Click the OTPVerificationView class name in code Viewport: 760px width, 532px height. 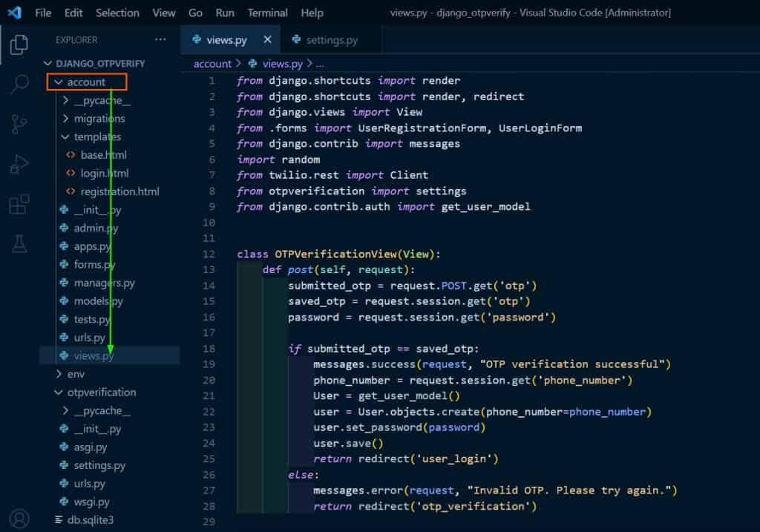pyautogui.click(x=335, y=254)
